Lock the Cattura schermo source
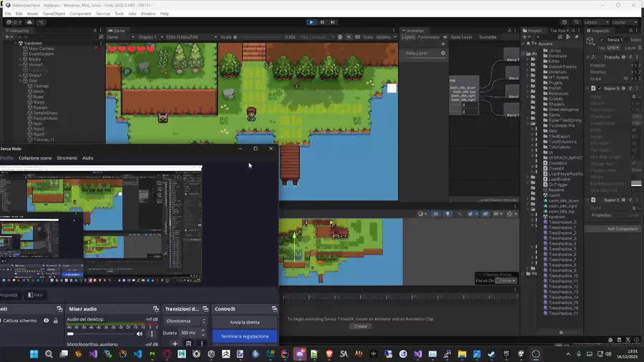Viewport: 644px width, 362px height. click(x=55, y=321)
